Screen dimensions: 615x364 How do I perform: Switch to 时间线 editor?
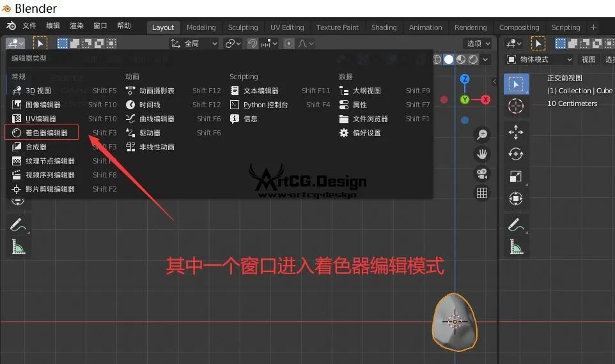(x=173, y=105)
